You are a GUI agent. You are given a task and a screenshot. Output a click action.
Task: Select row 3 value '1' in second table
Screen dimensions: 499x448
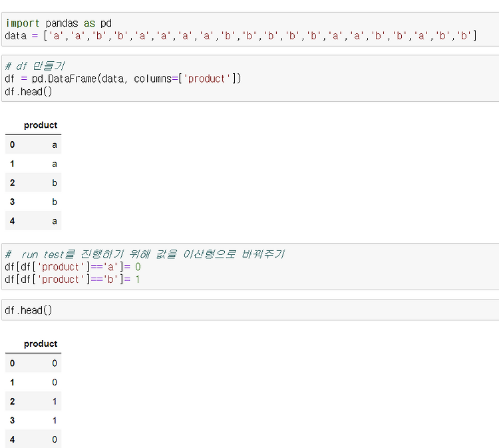click(x=55, y=421)
